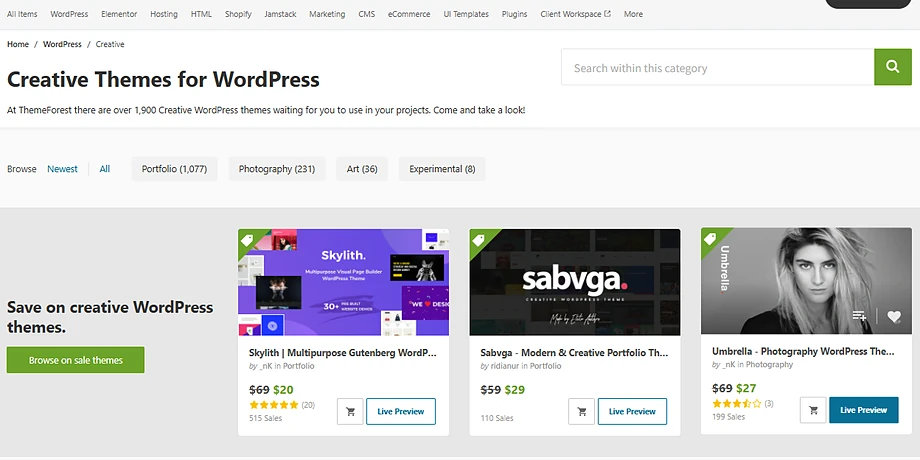Go to Home breadcrumb
This screenshot has width=920, height=460.
18,44
